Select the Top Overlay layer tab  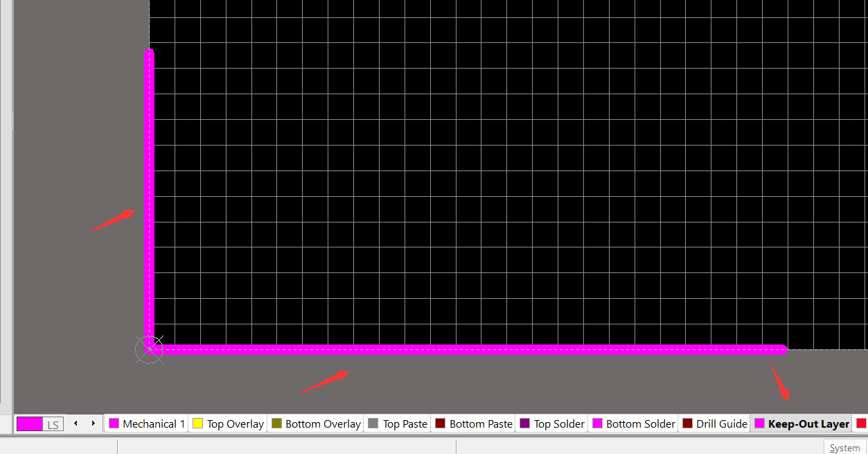227,424
